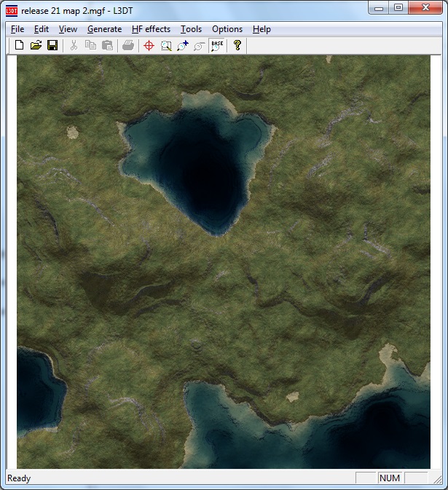The image size is (448, 490).
Task: Open the HF effects menu
Action: (151, 29)
